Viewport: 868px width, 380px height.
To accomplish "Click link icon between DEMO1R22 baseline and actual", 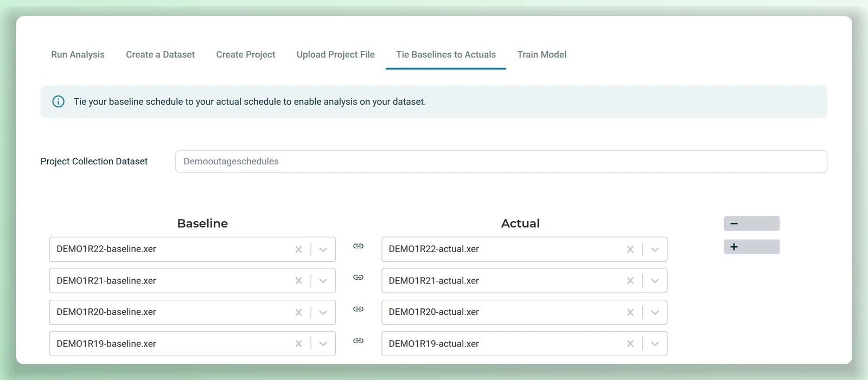I will [358, 246].
